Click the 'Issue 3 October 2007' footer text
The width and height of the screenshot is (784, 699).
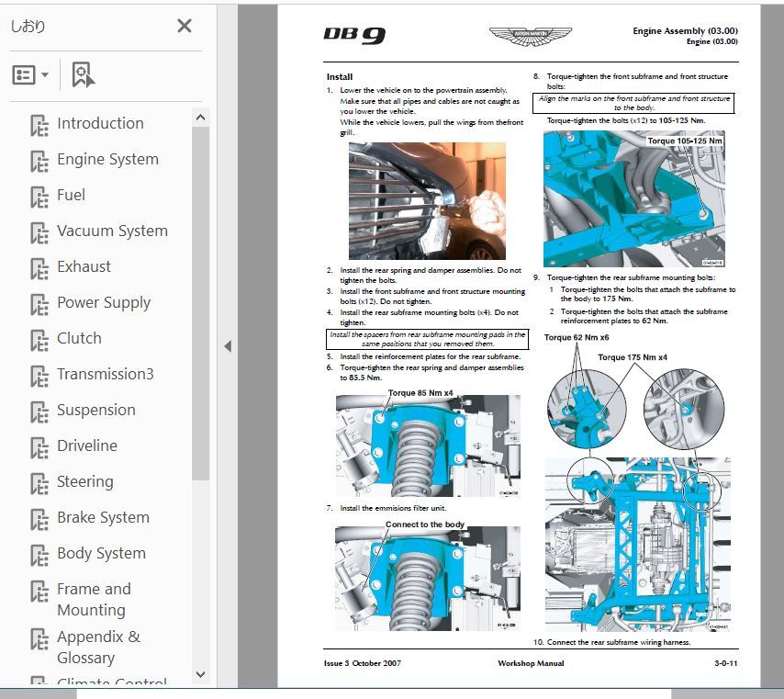point(363,663)
